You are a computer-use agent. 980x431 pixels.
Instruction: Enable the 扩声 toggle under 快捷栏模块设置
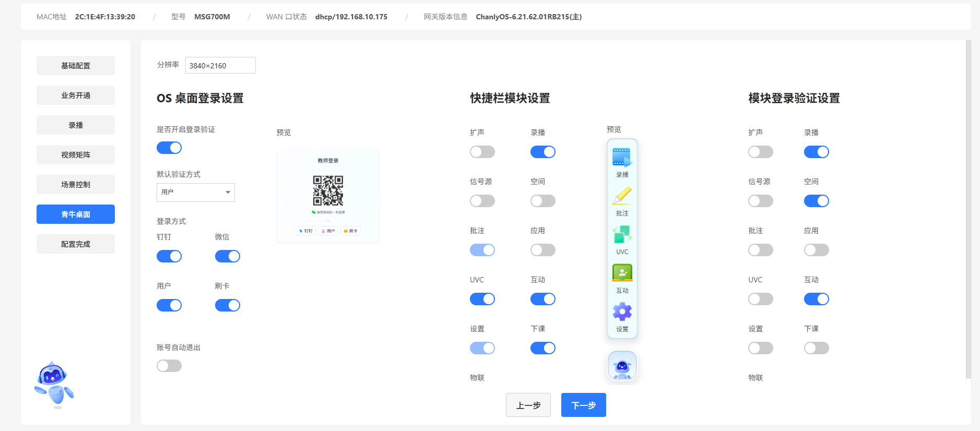click(x=482, y=152)
